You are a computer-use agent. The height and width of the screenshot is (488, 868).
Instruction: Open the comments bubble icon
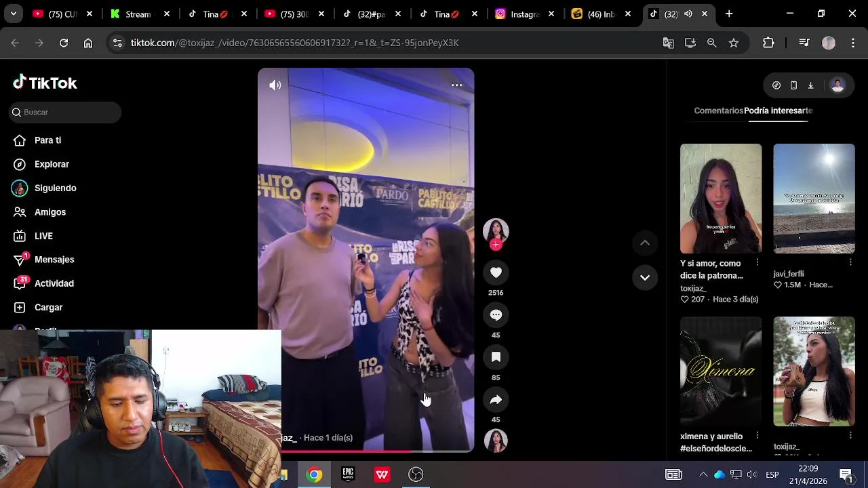pyautogui.click(x=496, y=315)
